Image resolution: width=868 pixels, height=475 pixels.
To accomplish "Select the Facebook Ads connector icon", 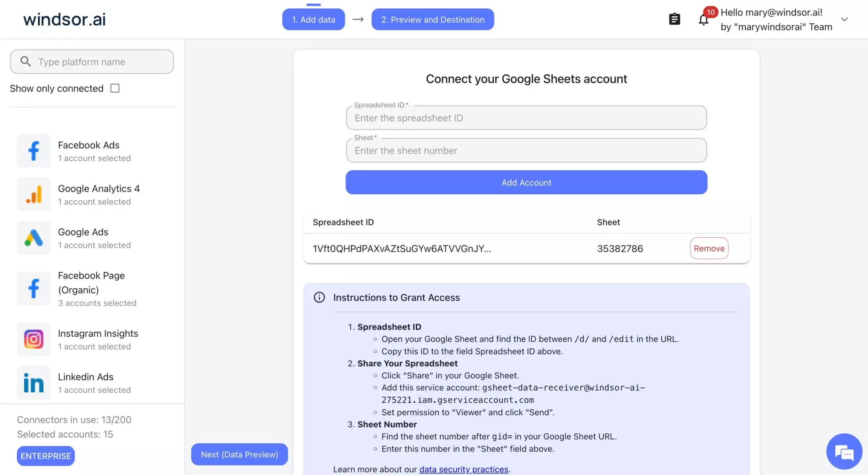I will [x=33, y=151].
